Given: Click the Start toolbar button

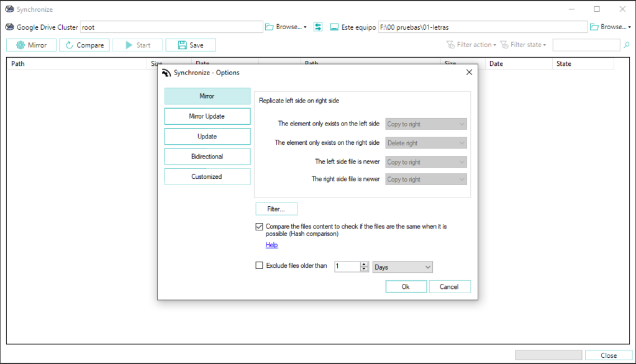Looking at the screenshot, I should point(137,45).
